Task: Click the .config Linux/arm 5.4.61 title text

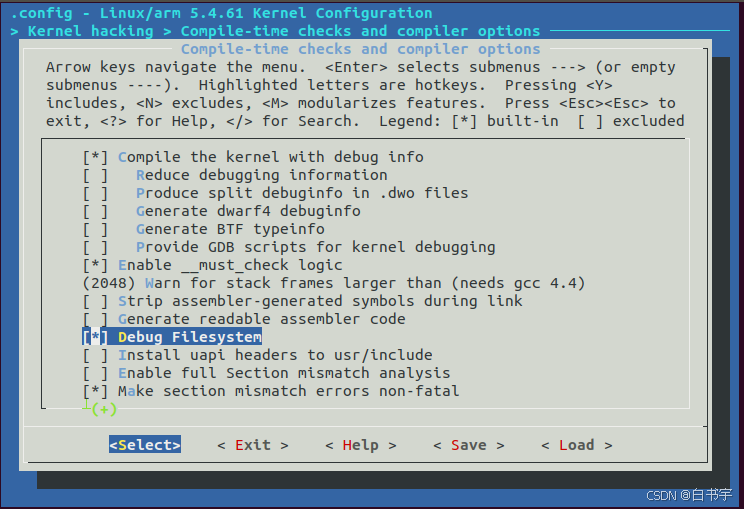Action: coord(222,13)
